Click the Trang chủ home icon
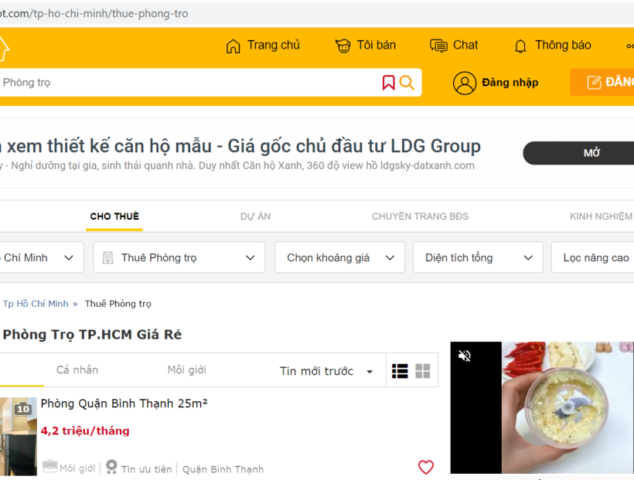Image resolution: width=634 pixels, height=480 pixels. click(233, 46)
